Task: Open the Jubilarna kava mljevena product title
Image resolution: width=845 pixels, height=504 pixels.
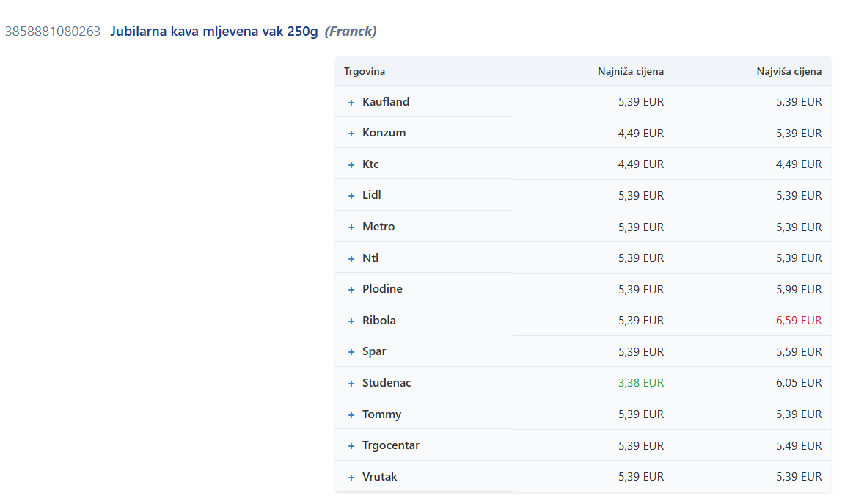Action: click(213, 32)
